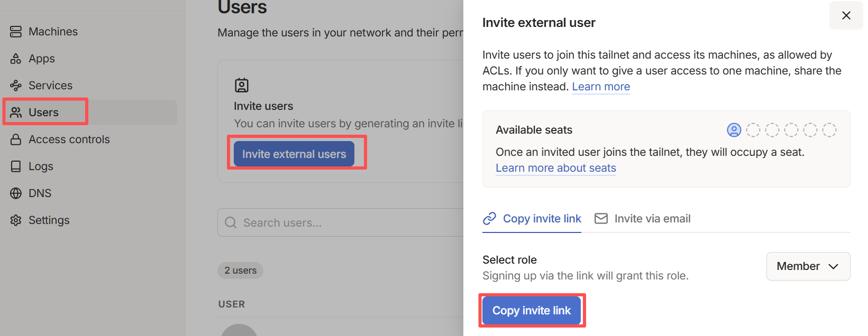Image resolution: width=868 pixels, height=336 pixels.
Task: Click the Access controls lock icon
Action: [x=16, y=139]
